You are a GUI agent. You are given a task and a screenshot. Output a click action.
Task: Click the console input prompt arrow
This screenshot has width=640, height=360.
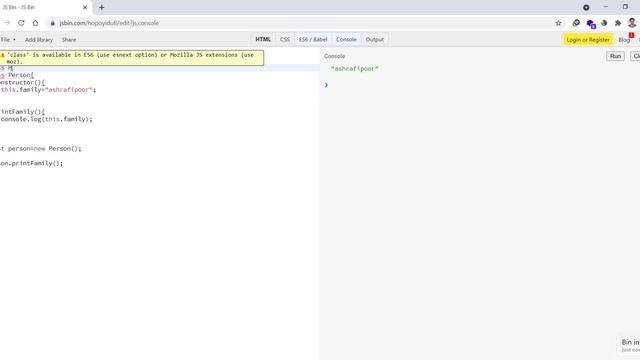pyautogui.click(x=326, y=85)
